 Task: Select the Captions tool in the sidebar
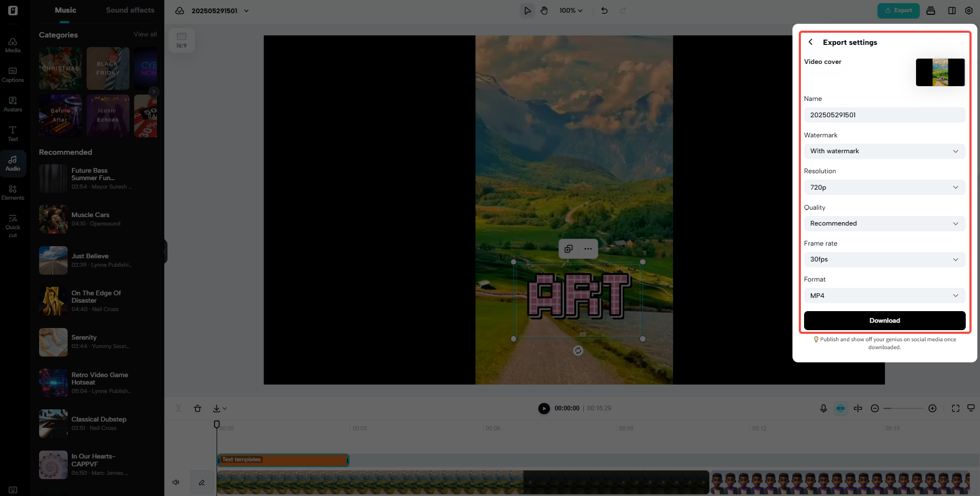[13, 75]
